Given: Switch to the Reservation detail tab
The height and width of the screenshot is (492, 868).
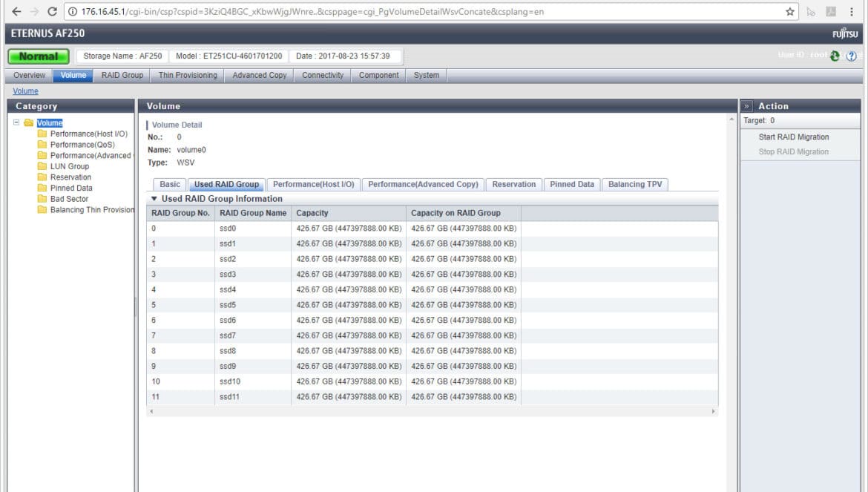Looking at the screenshot, I should pyautogui.click(x=513, y=184).
